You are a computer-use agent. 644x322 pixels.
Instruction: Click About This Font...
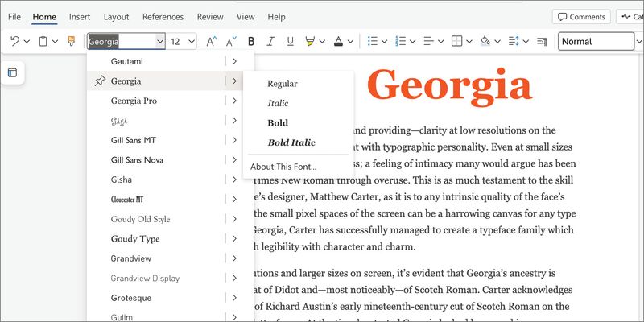pyautogui.click(x=283, y=167)
